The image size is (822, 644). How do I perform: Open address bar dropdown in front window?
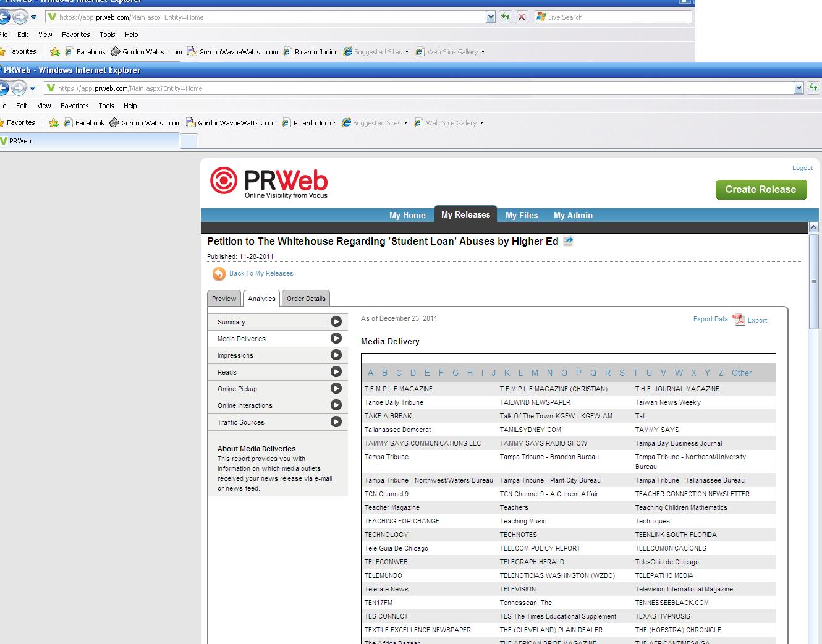[x=799, y=88]
